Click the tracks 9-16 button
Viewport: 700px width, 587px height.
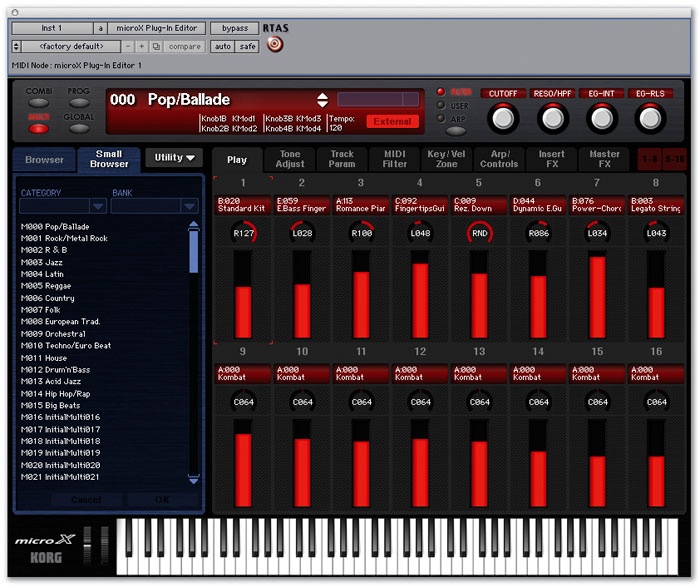[674, 159]
